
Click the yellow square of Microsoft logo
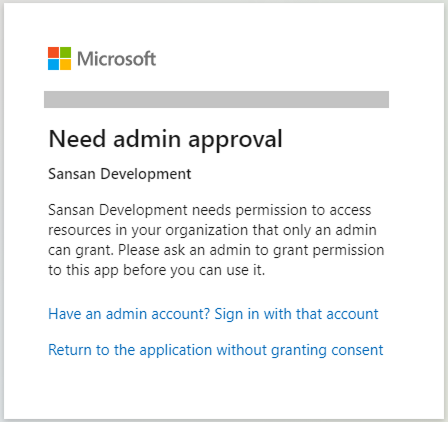[65, 65]
